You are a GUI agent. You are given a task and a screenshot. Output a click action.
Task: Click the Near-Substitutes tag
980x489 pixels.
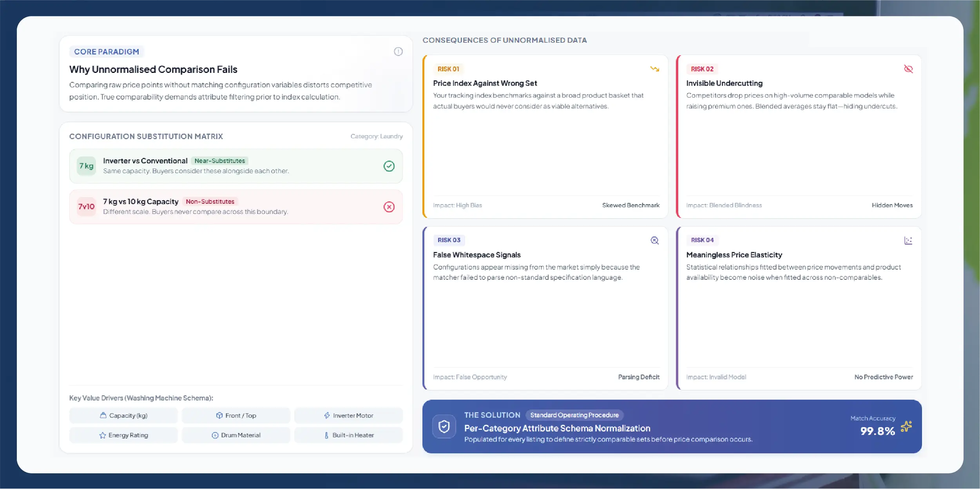coord(219,161)
